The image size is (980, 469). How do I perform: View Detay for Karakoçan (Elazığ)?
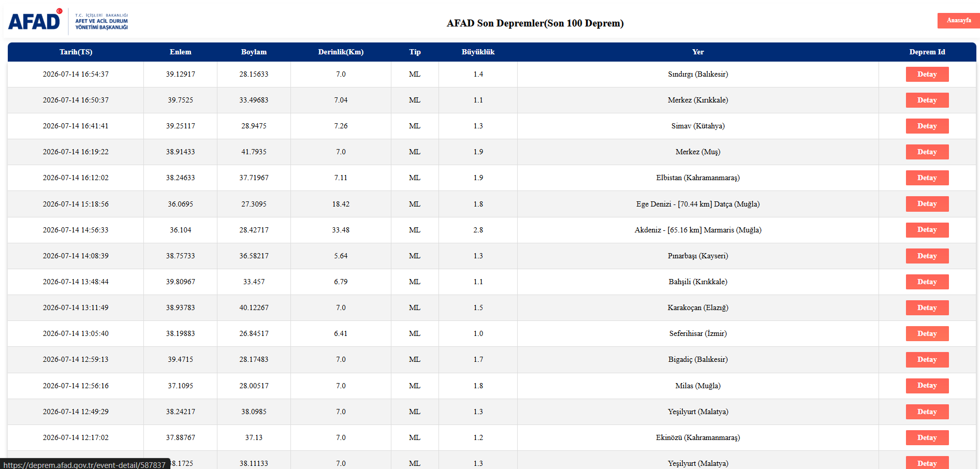pos(927,307)
